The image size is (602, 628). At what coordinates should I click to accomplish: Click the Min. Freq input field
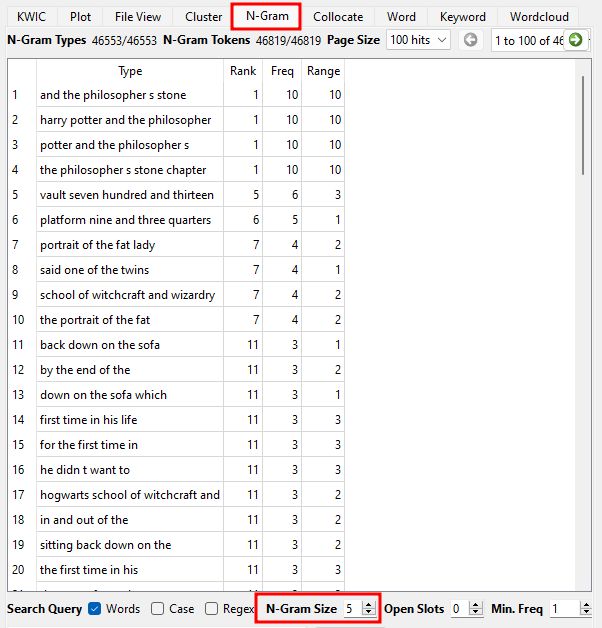click(565, 609)
